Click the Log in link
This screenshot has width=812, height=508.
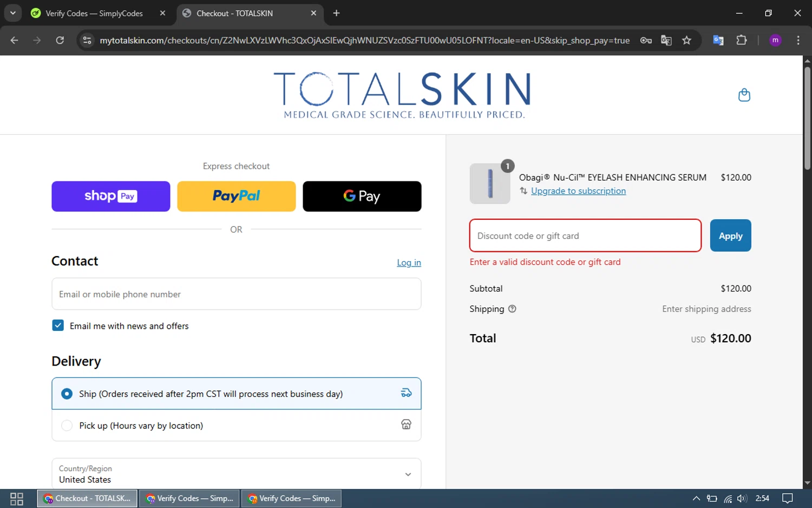[409, 263]
